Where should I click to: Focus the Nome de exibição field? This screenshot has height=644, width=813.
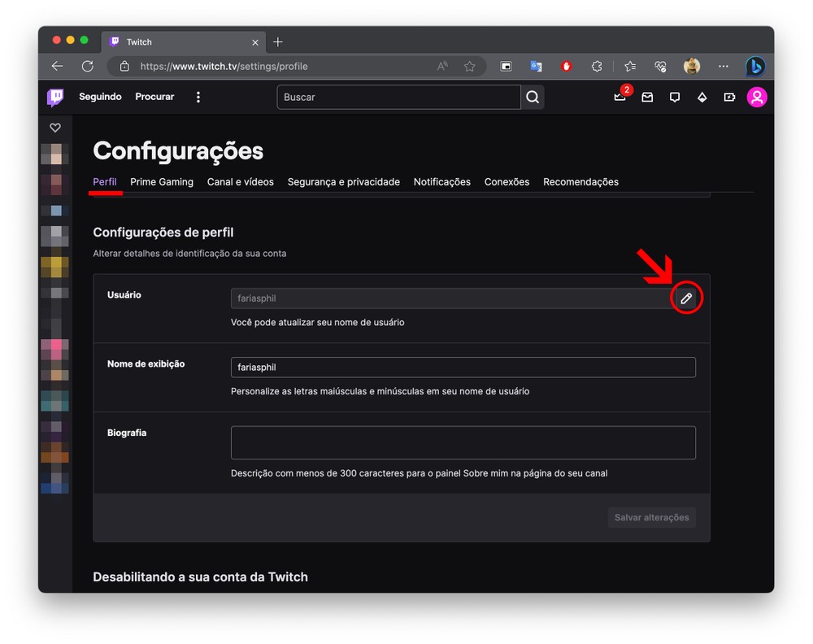(463, 368)
